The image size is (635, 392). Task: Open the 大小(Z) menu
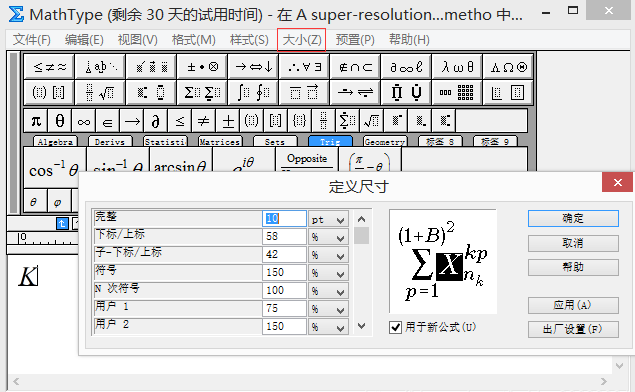302,40
